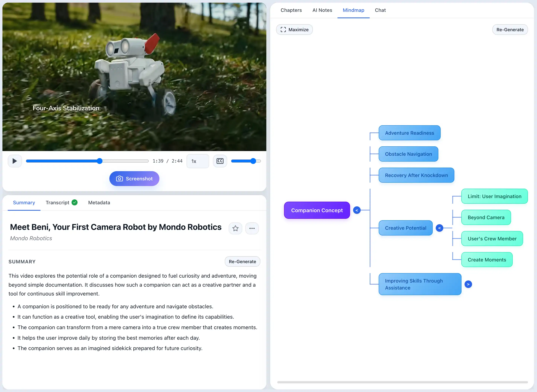Open the Metadata tab

pos(99,203)
